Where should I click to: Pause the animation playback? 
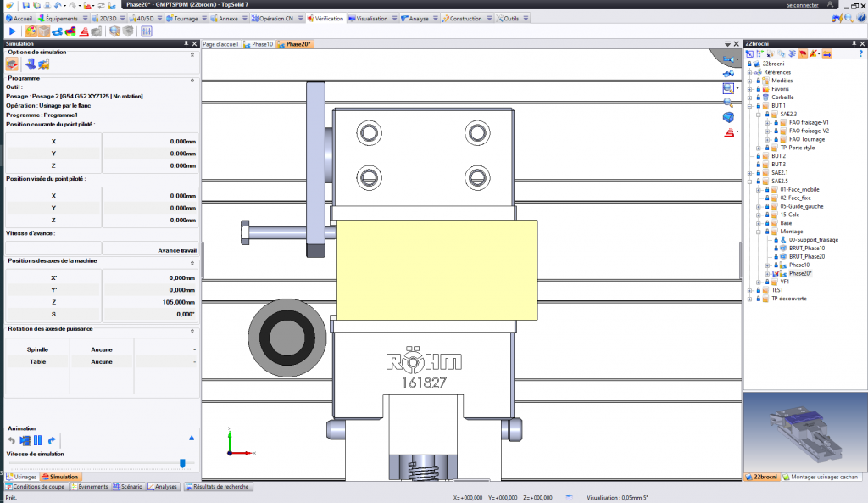click(x=38, y=440)
